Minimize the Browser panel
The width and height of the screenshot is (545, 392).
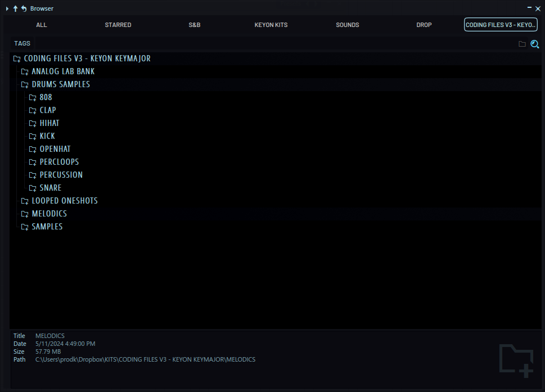click(529, 8)
